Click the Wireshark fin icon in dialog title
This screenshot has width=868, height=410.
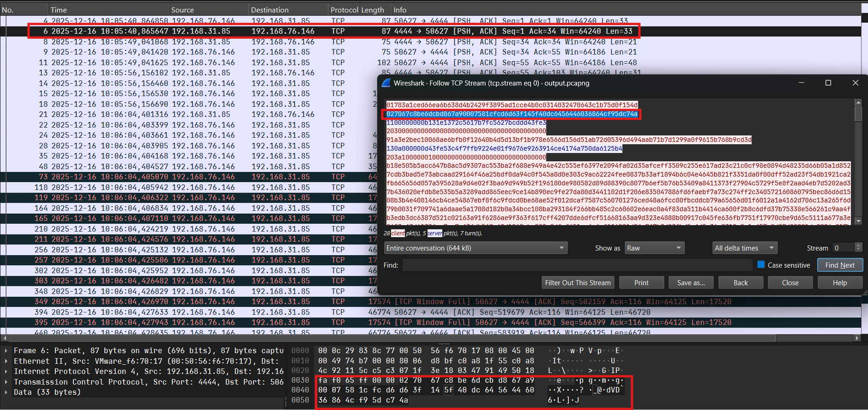[386, 83]
